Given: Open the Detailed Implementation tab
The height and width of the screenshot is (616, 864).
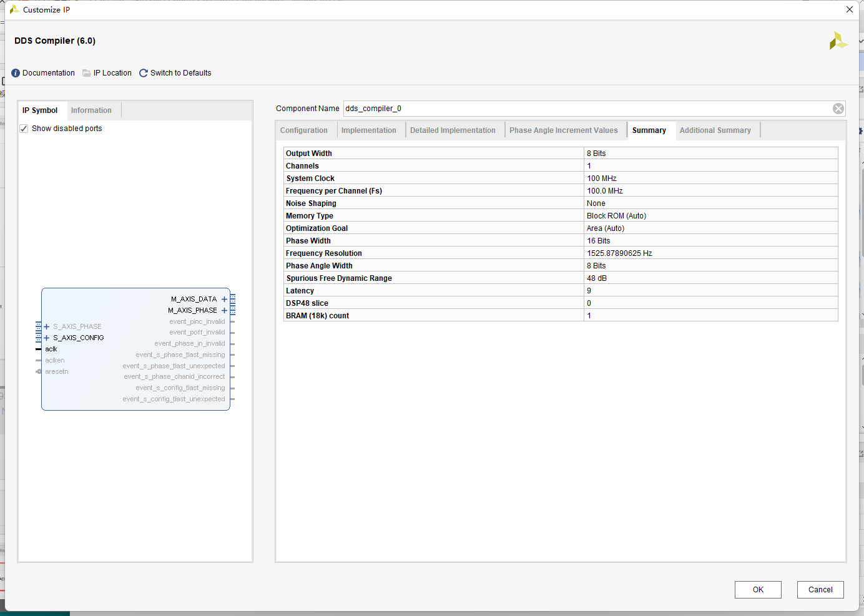Looking at the screenshot, I should pos(453,130).
